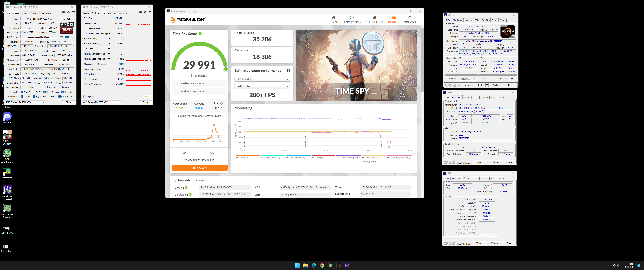644x270 pixels.
Task: Open GPU selector in GPU-Z Graphics Card window
Action: [x=25, y=102]
